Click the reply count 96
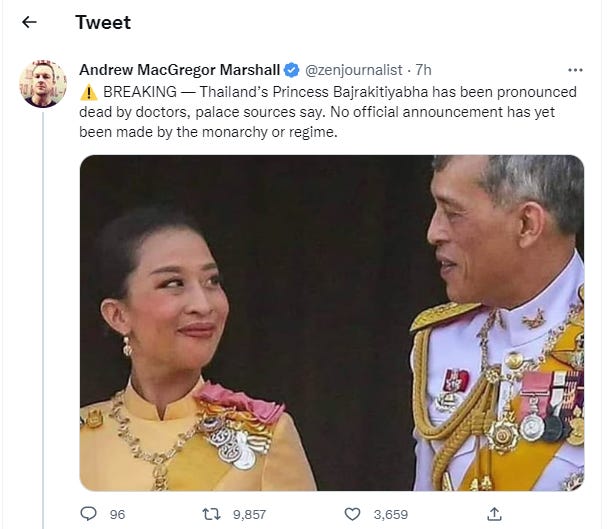 [117, 514]
